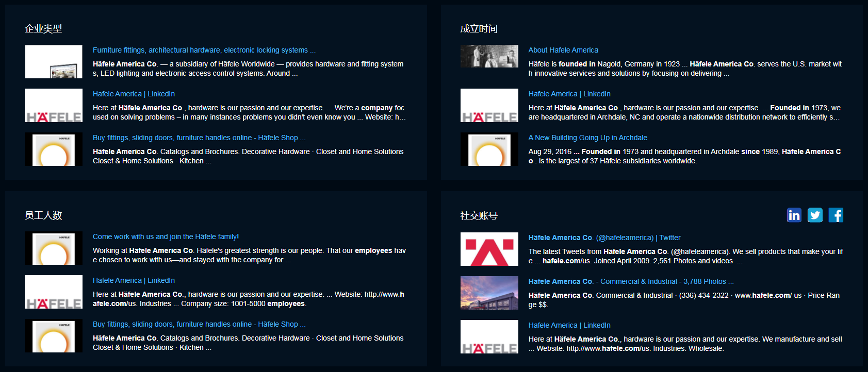Click catalog thumbnail beside 'Buy fittings' under 企业类型
Image resolution: width=868 pixels, height=372 pixels.
tap(54, 149)
